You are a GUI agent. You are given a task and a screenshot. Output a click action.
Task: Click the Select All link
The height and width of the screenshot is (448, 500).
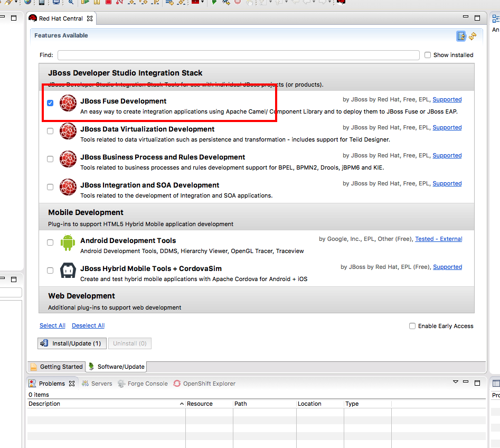point(52,325)
